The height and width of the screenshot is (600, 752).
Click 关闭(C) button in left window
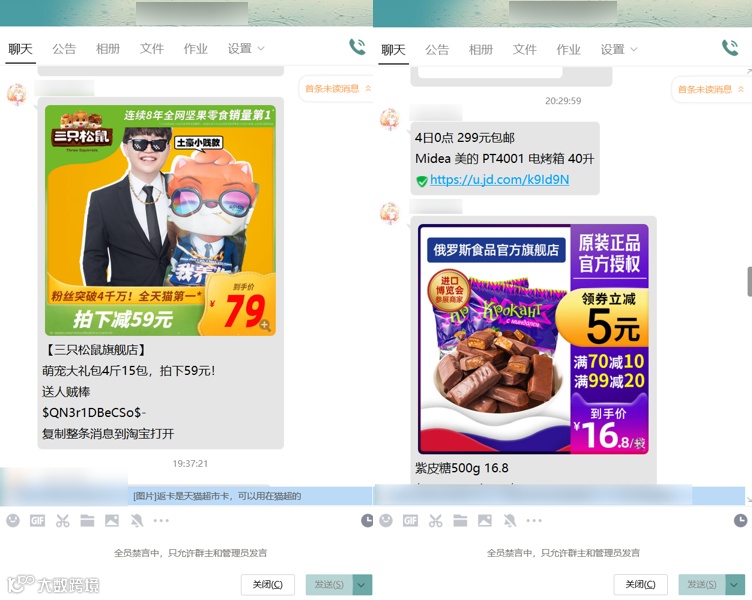pos(268,585)
